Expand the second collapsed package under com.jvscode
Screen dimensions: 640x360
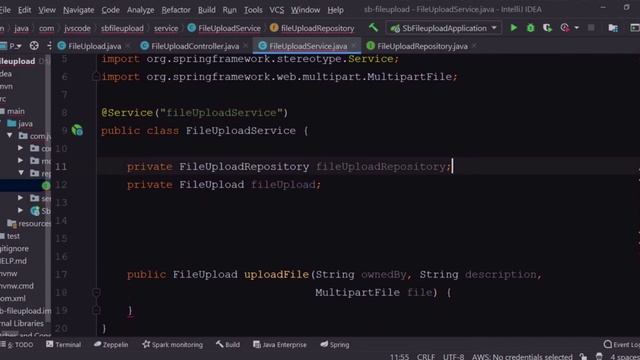(20, 160)
